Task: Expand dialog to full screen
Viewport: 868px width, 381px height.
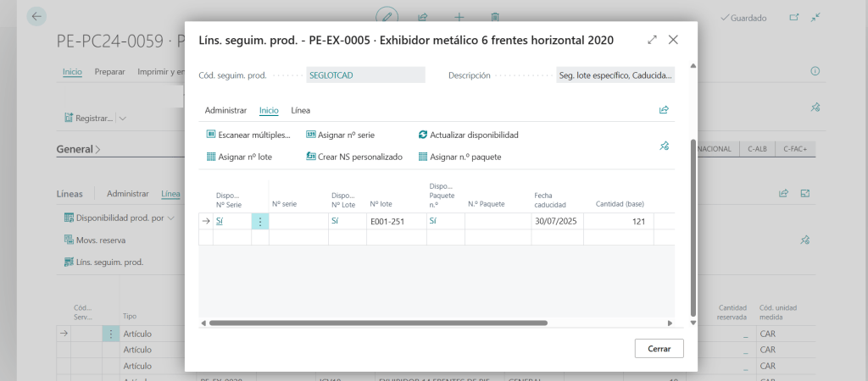Action: (652, 40)
